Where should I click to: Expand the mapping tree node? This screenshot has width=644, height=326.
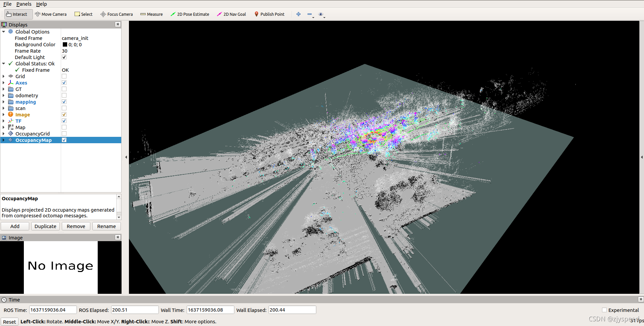pos(4,102)
